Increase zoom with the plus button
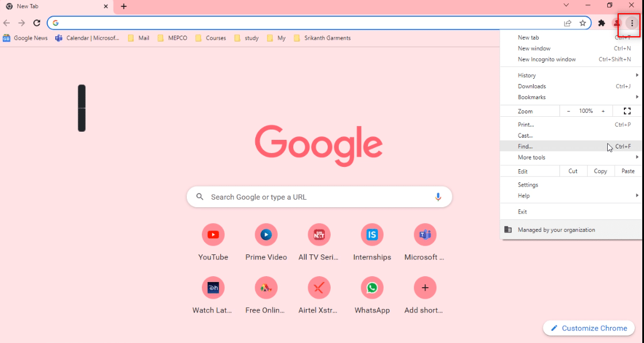Image resolution: width=644 pixels, height=343 pixels. coord(603,111)
